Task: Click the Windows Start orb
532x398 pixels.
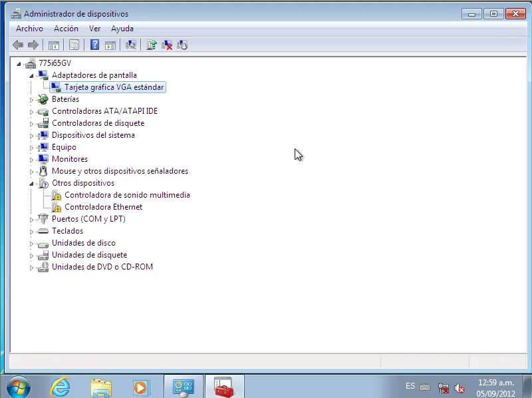Action: coord(18,386)
